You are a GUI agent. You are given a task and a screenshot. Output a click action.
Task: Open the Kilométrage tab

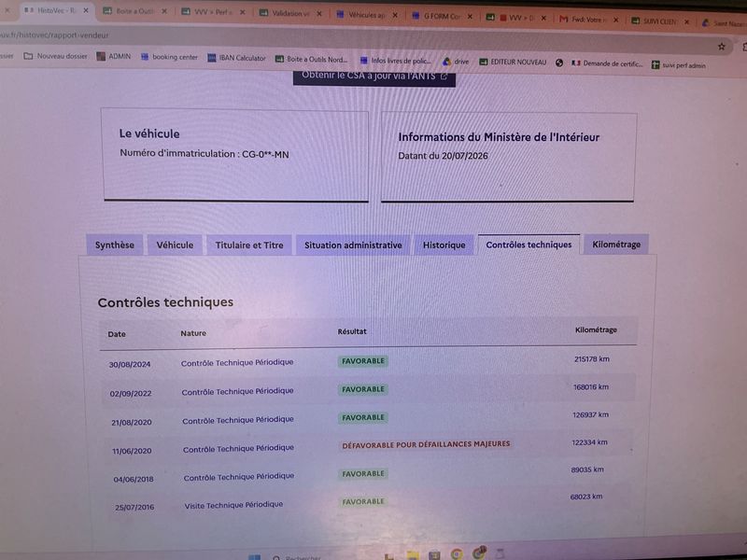point(616,245)
